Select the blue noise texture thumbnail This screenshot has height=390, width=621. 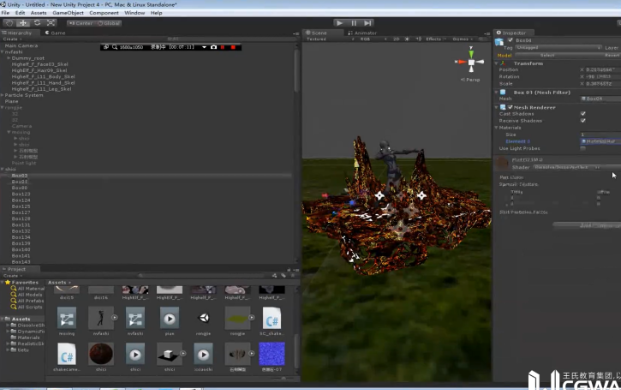(x=272, y=354)
